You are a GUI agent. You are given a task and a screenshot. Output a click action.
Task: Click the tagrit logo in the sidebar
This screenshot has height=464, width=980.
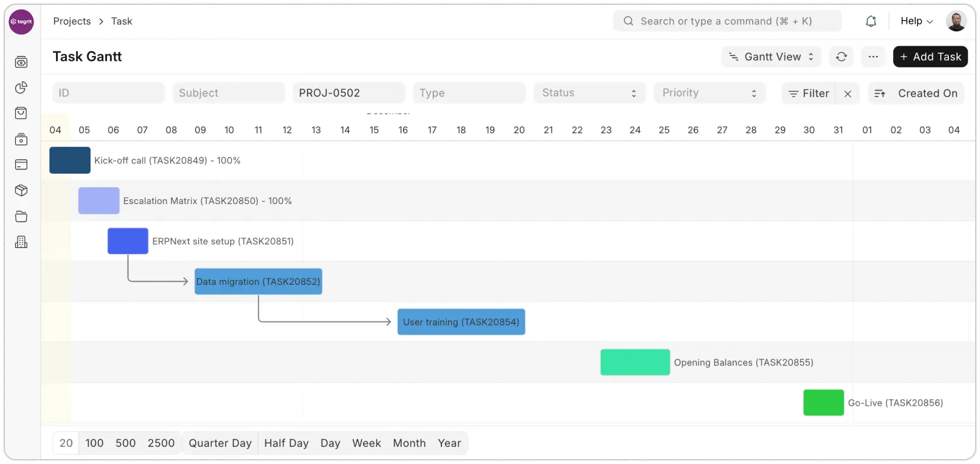tap(21, 22)
